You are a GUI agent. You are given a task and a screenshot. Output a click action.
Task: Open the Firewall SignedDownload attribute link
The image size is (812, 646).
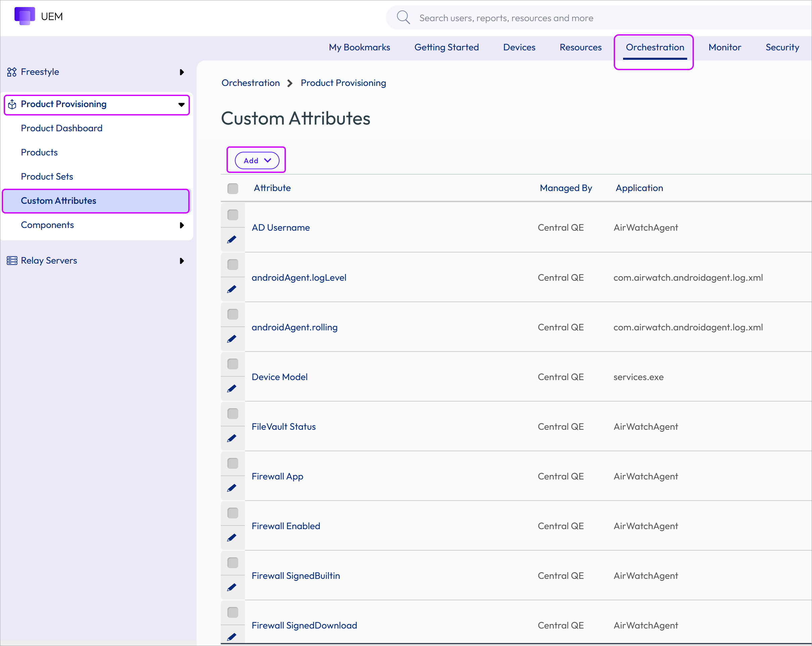(304, 626)
